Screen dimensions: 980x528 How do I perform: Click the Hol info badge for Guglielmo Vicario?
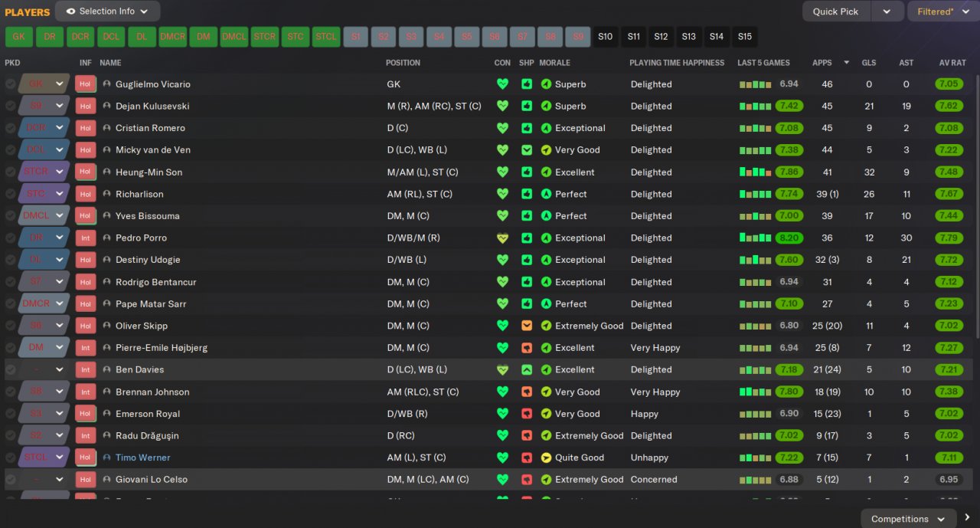(85, 84)
